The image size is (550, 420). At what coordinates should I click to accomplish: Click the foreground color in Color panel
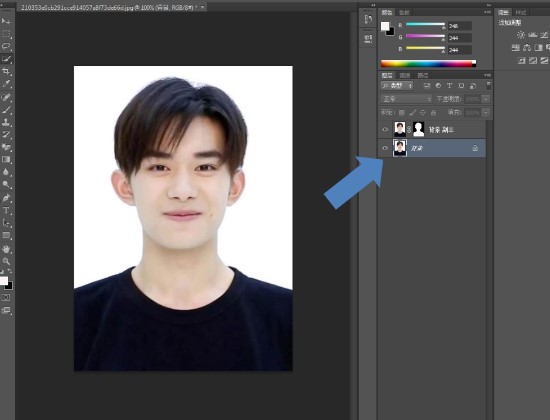click(x=385, y=26)
